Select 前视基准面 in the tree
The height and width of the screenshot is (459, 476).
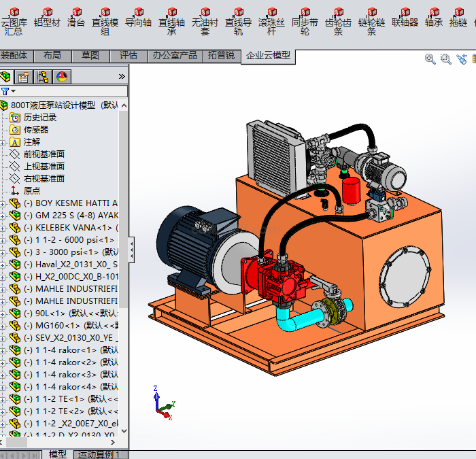(44, 154)
